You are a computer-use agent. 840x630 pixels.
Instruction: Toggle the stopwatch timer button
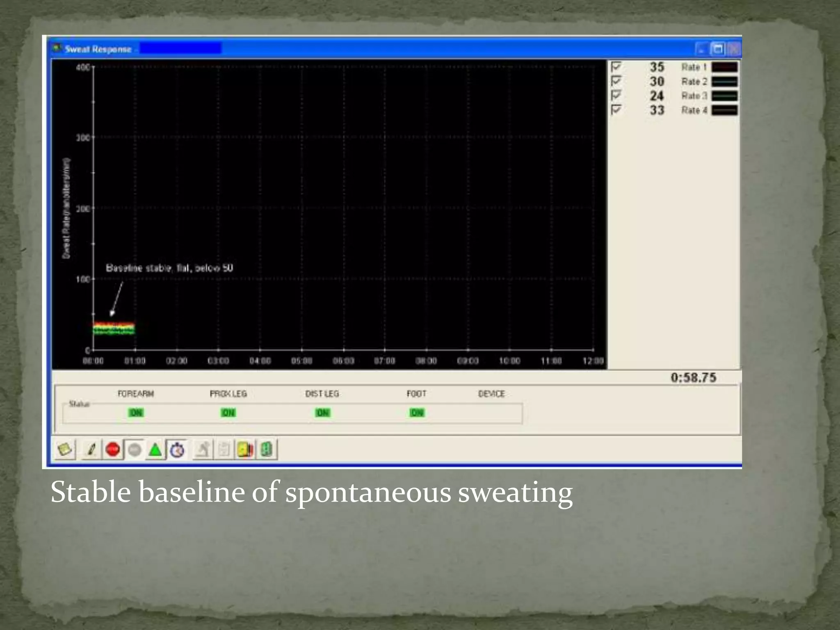tap(177, 450)
